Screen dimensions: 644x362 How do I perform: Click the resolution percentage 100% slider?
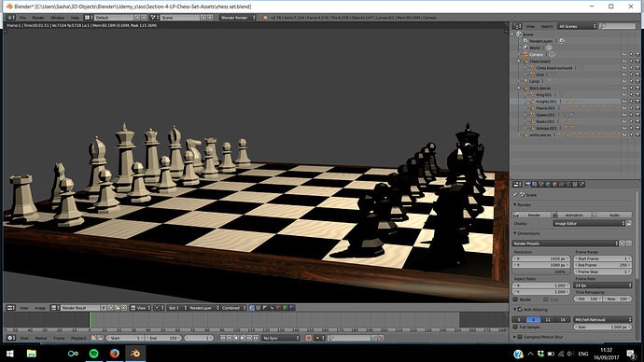pos(541,271)
